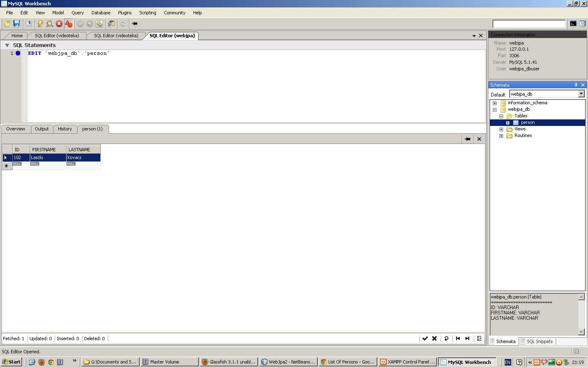Open the Plugins menu
This screenshot has width=588, height=368.
(x=125, y=13)
